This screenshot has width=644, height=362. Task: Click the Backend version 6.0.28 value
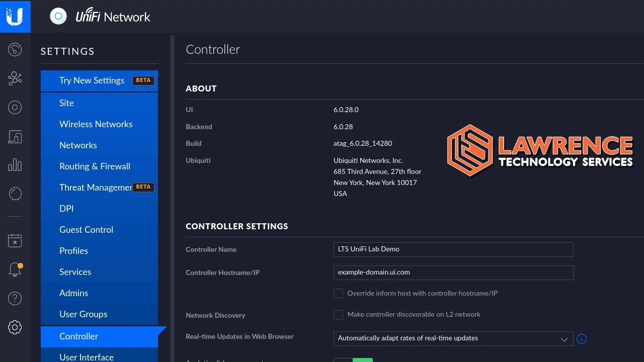pos(343,127)
